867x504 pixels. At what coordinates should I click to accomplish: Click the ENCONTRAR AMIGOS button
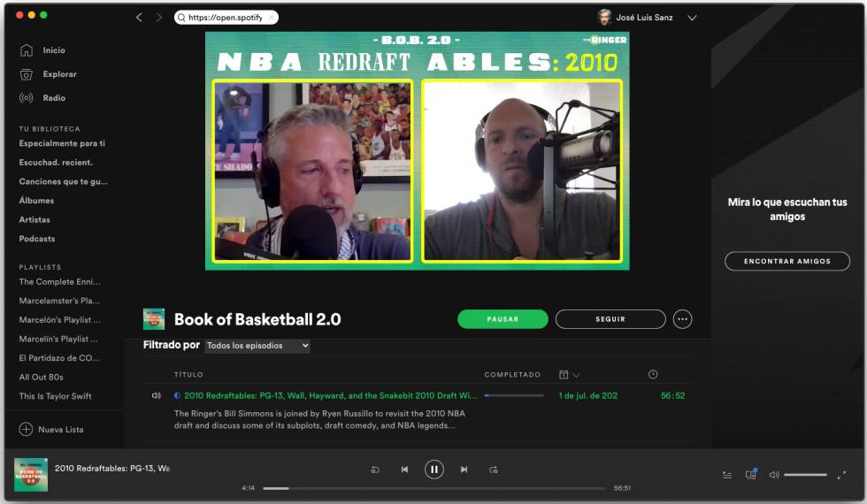click(x=787, y=261)
